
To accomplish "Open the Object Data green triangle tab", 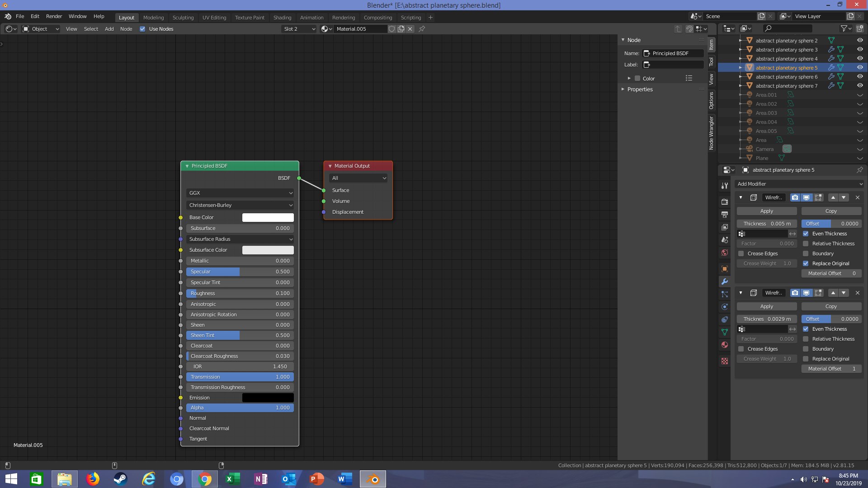I will pyautogui.click(x=725, y=332).
